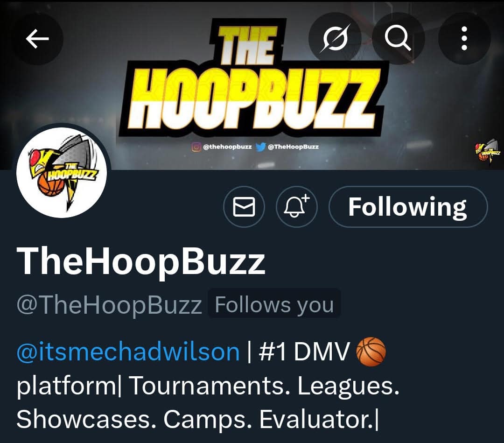View TheHoopBuzz round profile picture
504x443 pixels.
(62, 173)
